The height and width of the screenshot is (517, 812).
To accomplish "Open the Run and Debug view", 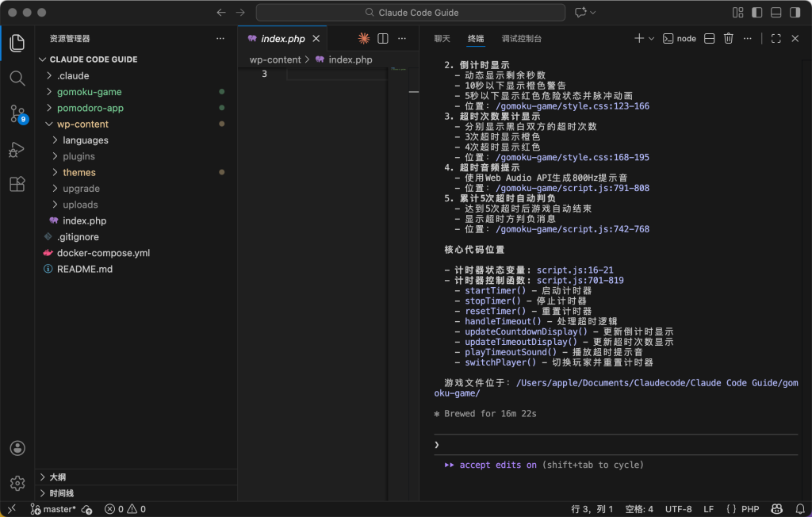I will click(17, 149).
